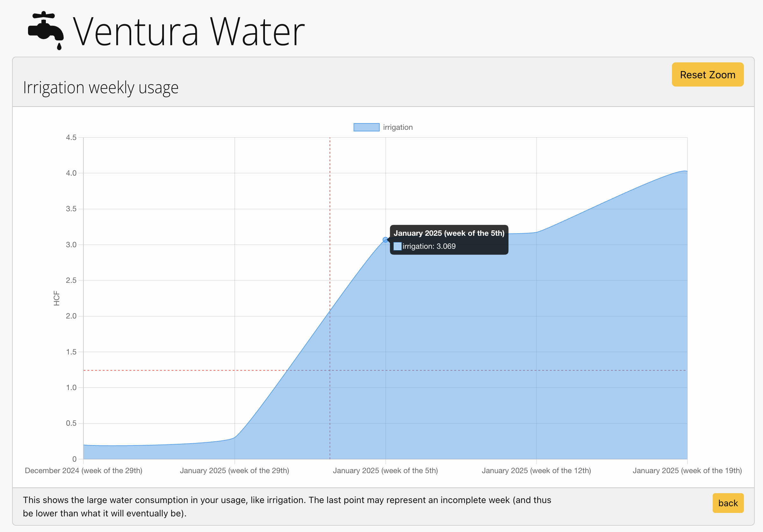
Task: Click the 'irrigation: 3.069' tooltip value
Action: pyautogui.click(x=429, y=246)
